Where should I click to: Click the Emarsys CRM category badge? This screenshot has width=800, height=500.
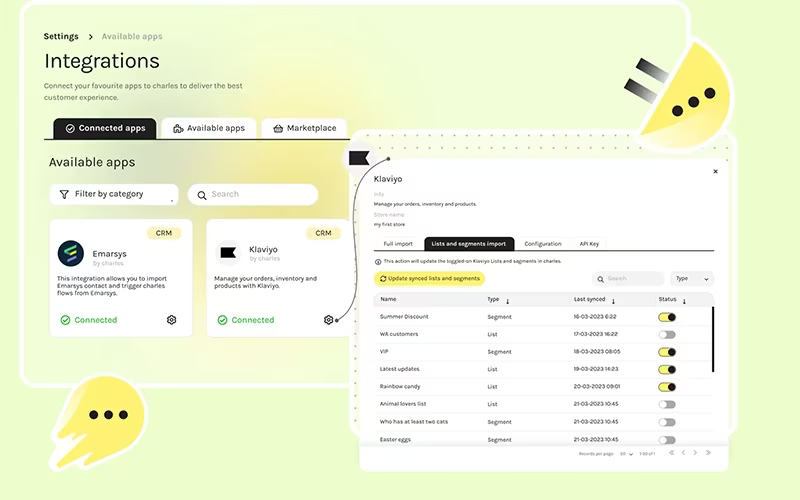tap(164, 233)
